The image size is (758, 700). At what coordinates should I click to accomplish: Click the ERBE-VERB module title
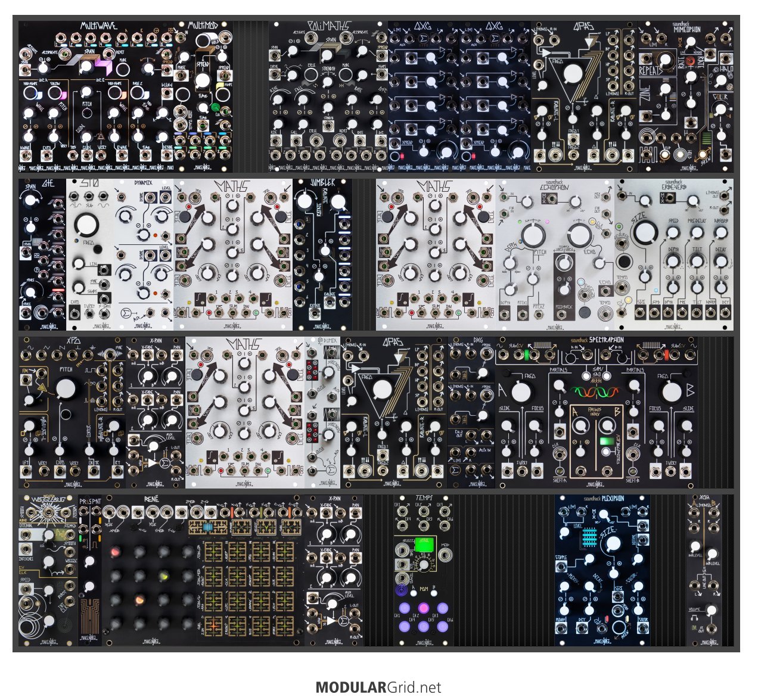[675, 187]
